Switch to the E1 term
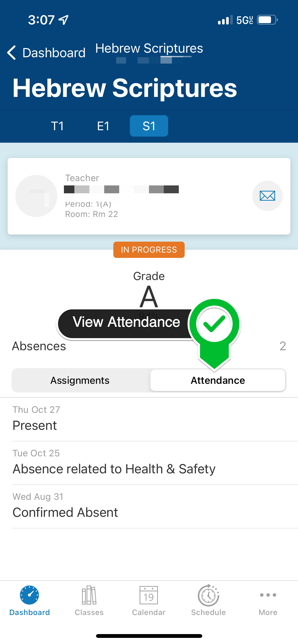 [x=103, y=126]
